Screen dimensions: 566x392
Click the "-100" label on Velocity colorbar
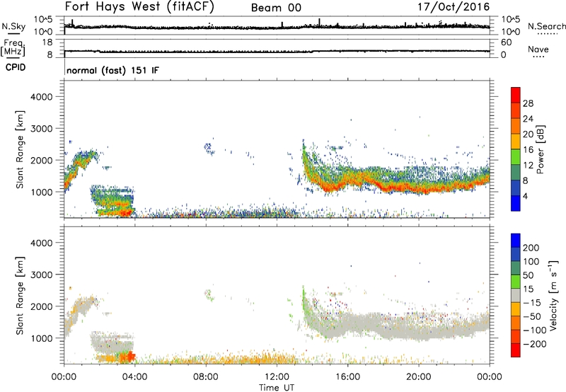[535, 330]
